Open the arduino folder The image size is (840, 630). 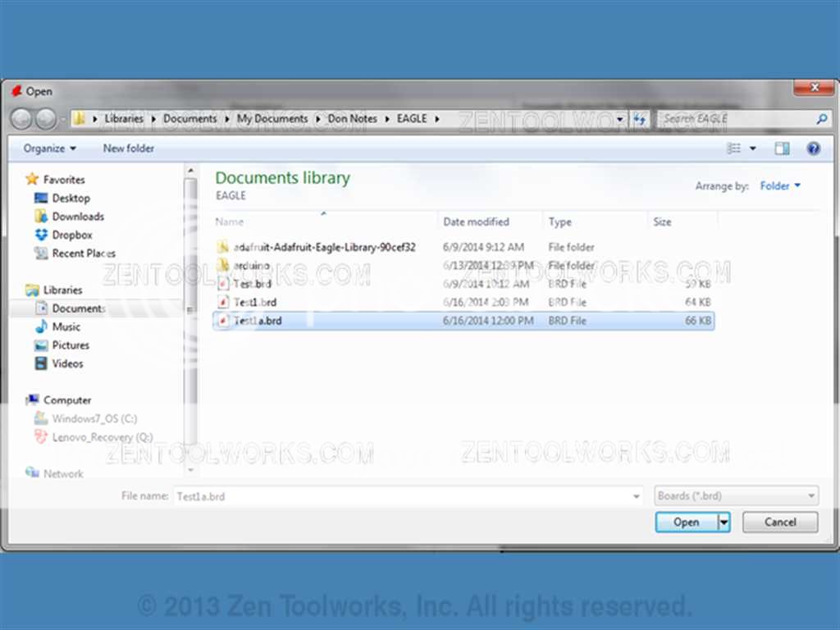point(252,265)
